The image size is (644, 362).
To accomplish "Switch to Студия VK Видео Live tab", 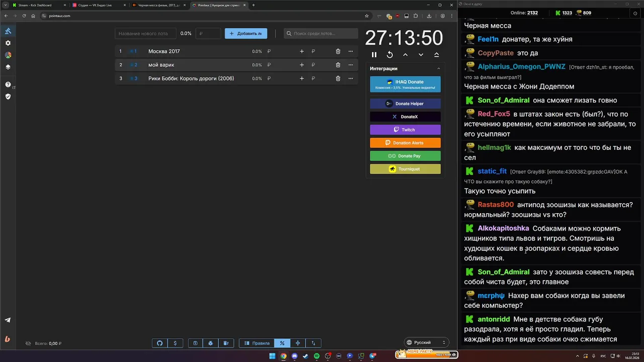I will pyautogui.click(x=98, y=5).
